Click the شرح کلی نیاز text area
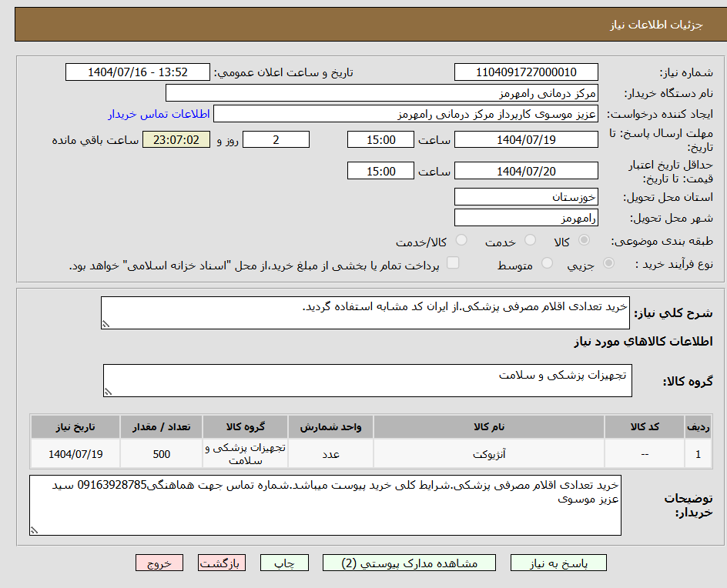727x588 pixels. tap(365, 313)
